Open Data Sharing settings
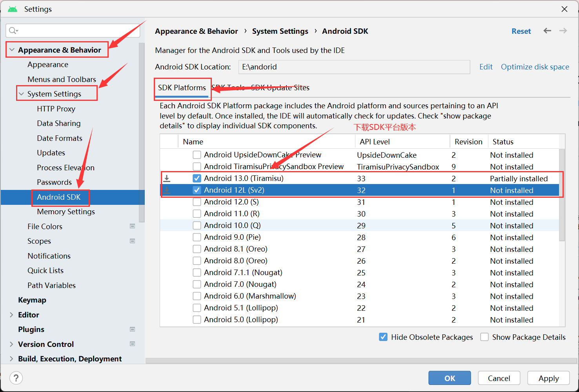 coord(59,123)
